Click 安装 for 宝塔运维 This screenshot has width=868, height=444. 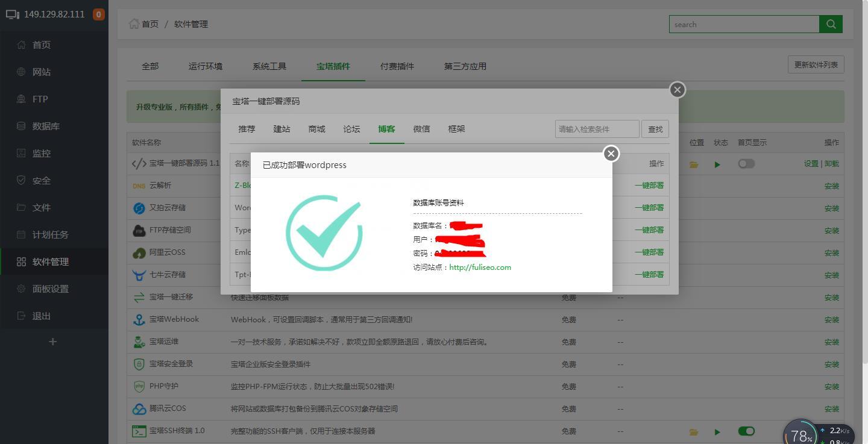coord(832,342)
